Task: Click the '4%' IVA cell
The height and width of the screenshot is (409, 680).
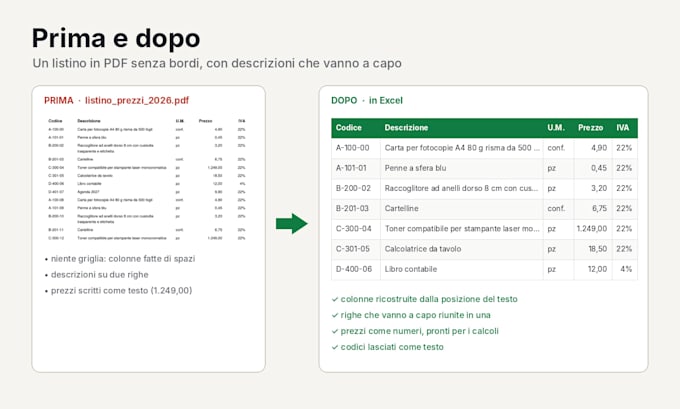Action: (626, 269)
